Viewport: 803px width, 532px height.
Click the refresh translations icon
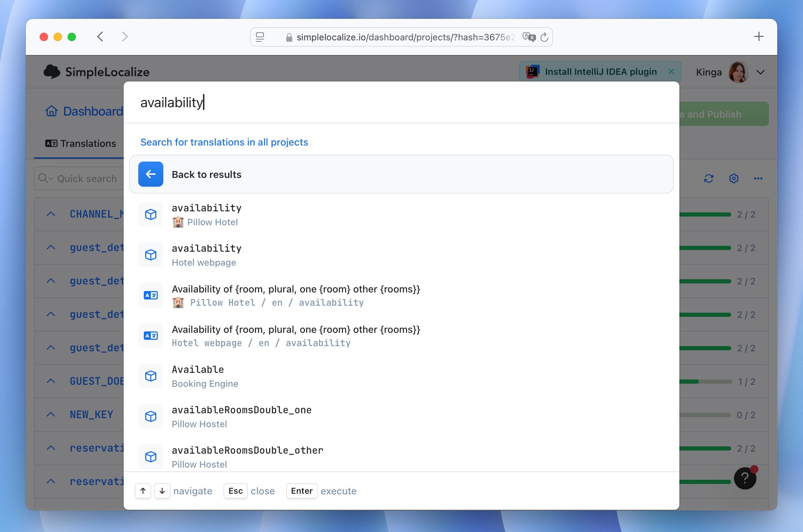(x=709, y=179)
